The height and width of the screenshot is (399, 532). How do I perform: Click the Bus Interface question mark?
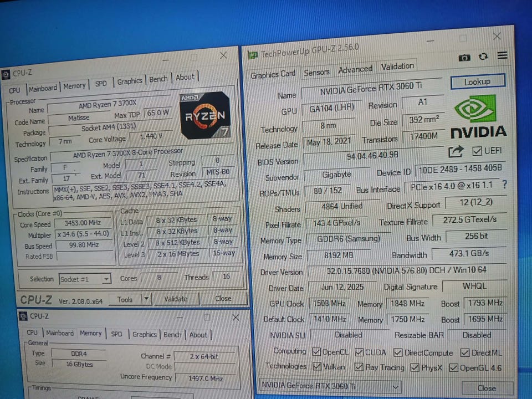(x=504, y=185)
